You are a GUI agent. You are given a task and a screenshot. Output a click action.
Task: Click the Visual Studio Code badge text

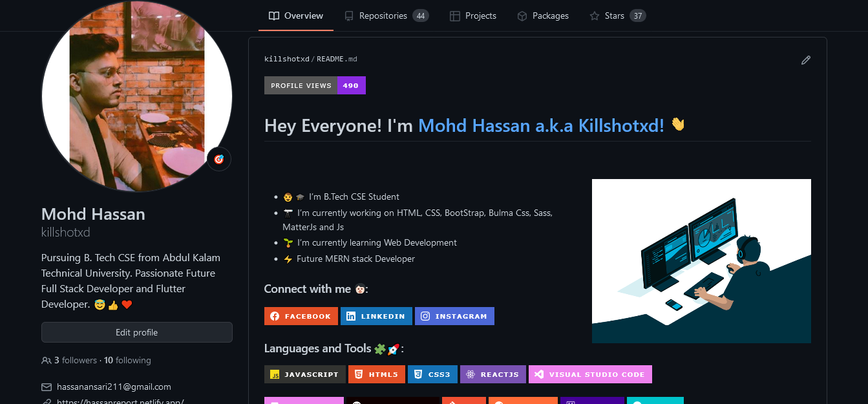(597, 374)
